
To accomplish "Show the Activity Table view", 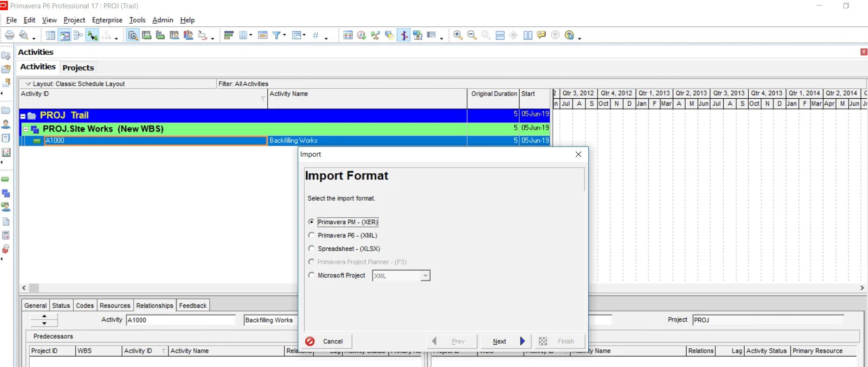I will point(51,35).
